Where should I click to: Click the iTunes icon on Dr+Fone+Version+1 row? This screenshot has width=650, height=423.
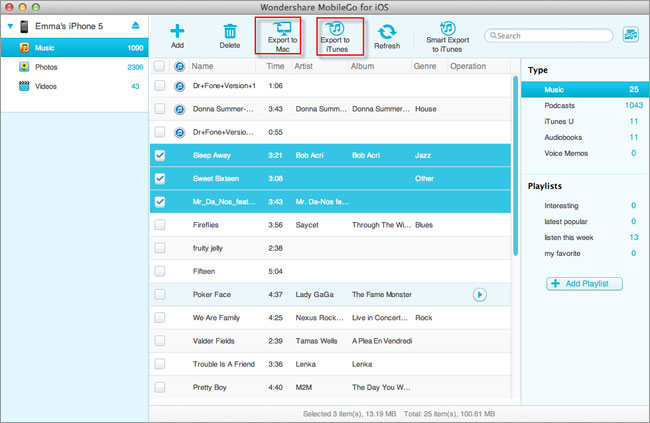coord(179,86)
